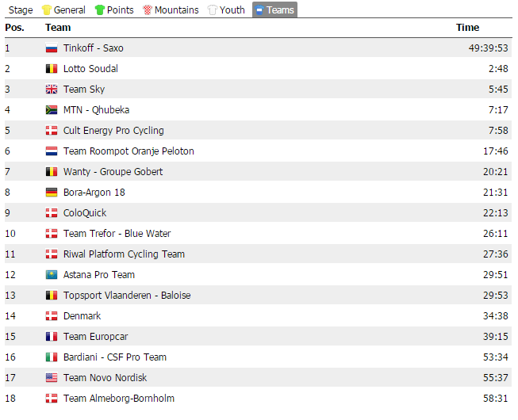Click the Belgian flag by Wanty - Groupe Gobert
The height and width of the screenshot is (420, 518).
(52, 172)
